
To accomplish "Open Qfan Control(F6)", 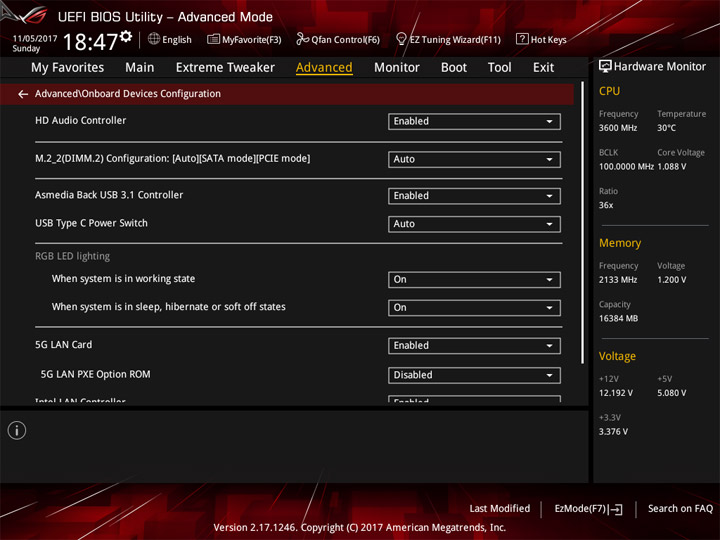I will pyautogui.click(x=338, y=39).
